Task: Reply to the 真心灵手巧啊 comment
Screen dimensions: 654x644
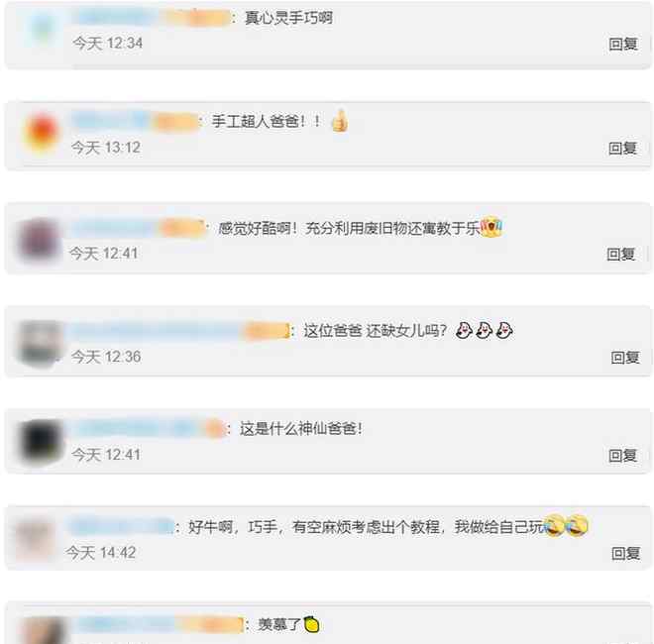Action: 622,44
